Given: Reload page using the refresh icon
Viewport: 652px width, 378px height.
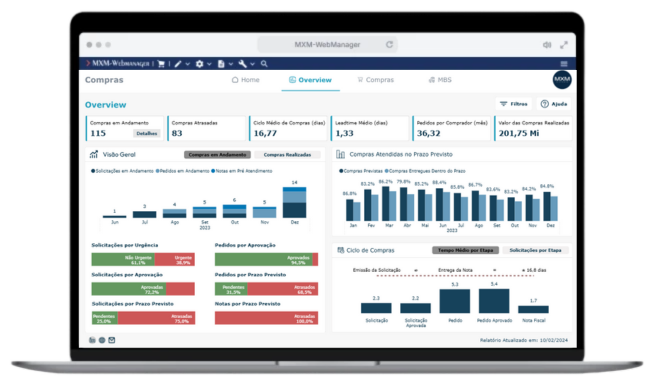Looking at the screenshot, I should pos(389,44).
